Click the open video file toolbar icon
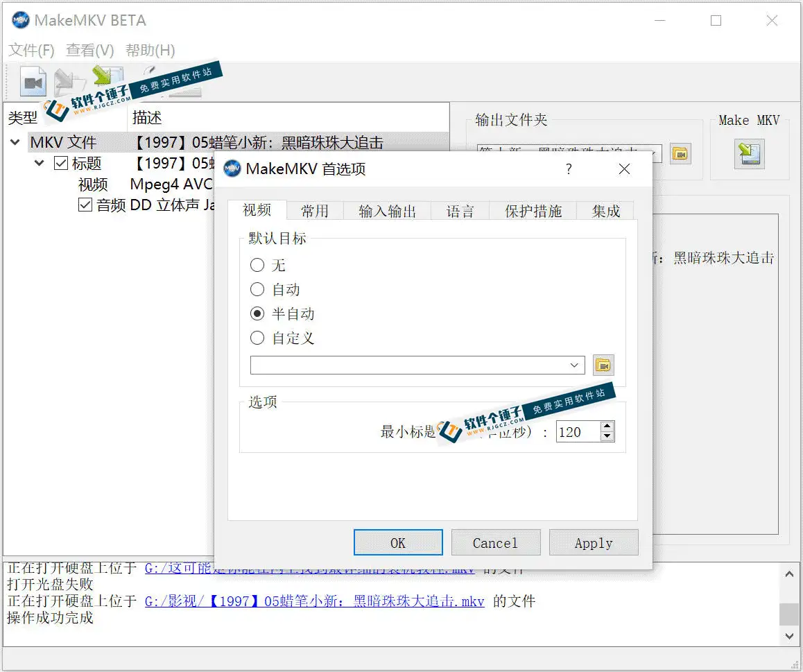 coord(32,83)
